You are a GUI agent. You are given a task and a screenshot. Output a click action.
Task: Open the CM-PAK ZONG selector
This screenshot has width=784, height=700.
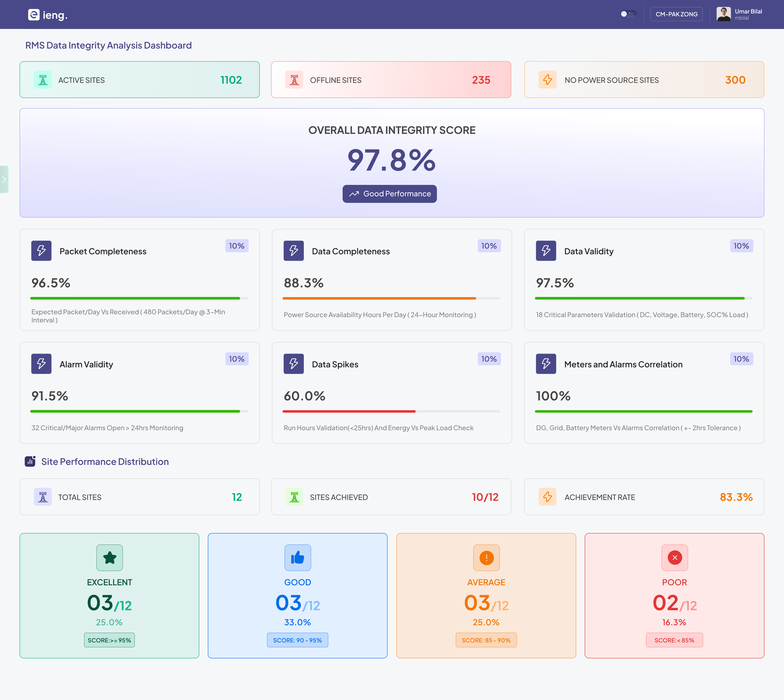pyautogui.click(x=676, y=14)
